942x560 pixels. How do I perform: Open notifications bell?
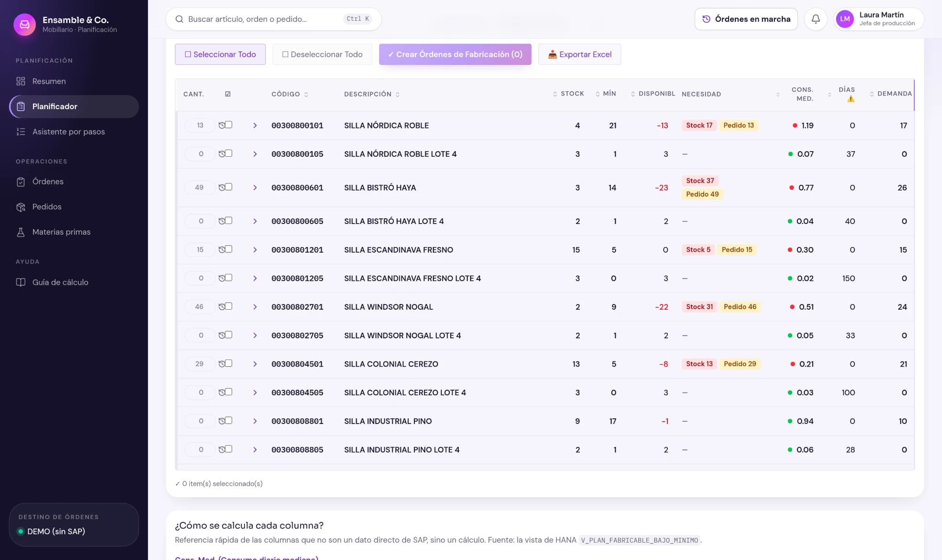tap(816, 19)
